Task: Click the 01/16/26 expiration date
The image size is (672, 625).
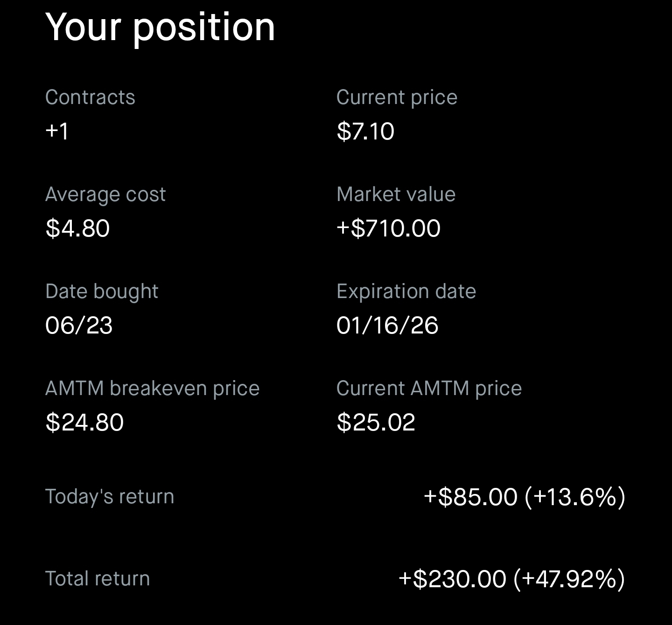Action: click(387, 325)
